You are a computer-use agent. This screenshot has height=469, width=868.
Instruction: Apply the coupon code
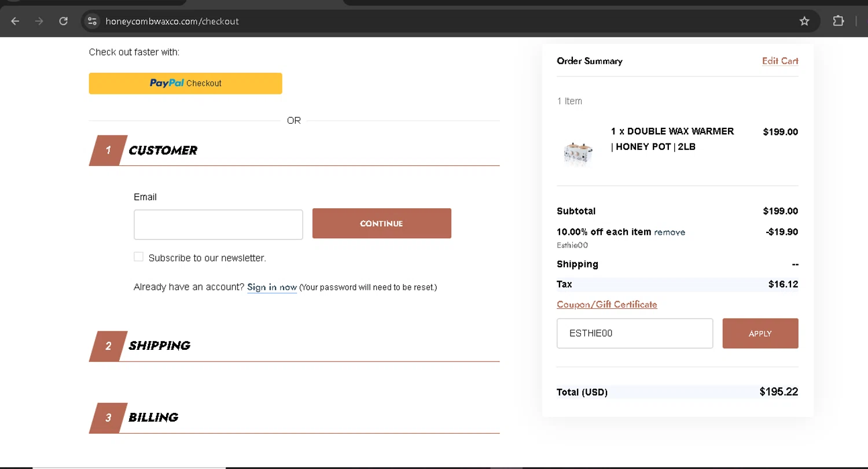760,333
